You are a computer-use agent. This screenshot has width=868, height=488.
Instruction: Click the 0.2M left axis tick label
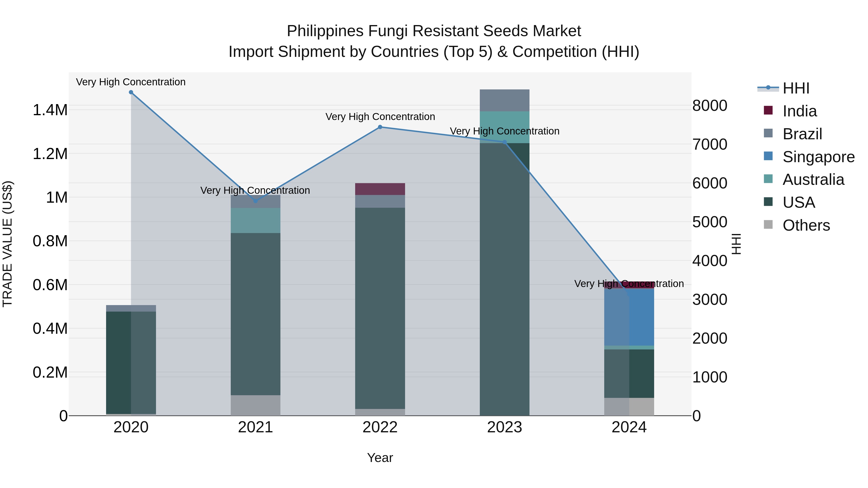[50, 373]
